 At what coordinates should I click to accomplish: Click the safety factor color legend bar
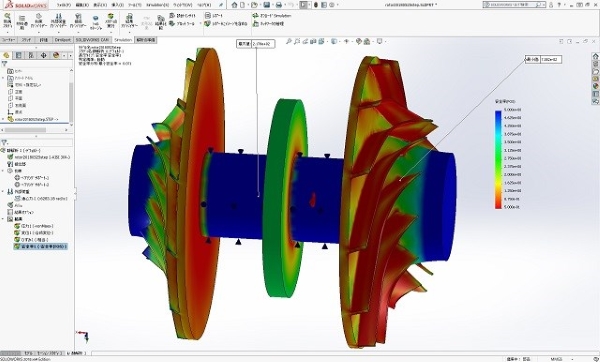pos(498,159)
